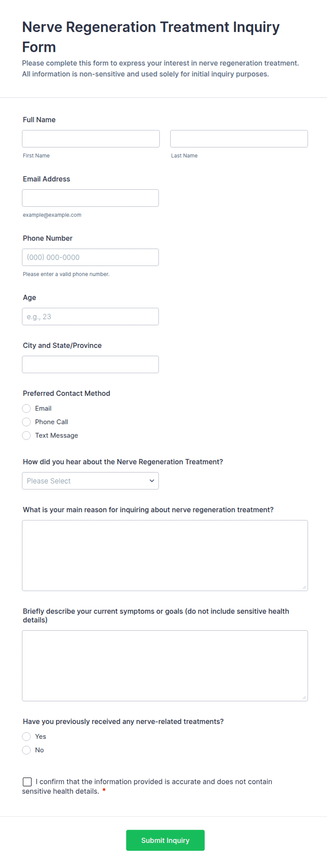
Task: Open the 'Please Select' referral dropdown
Action: point(90,481)
